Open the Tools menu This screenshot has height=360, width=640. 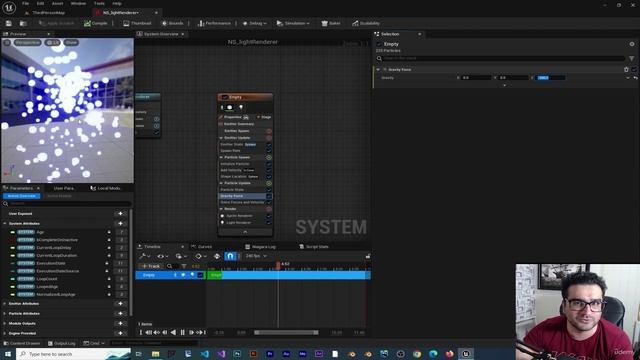click(99, 3)
